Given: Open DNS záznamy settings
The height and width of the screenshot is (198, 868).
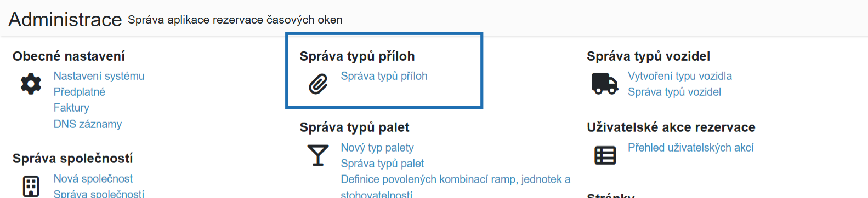Looking at the screenshot, I should 88,124.
